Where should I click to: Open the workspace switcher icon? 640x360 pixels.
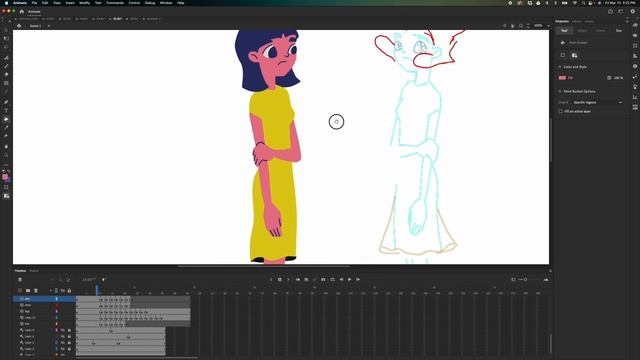621,11
